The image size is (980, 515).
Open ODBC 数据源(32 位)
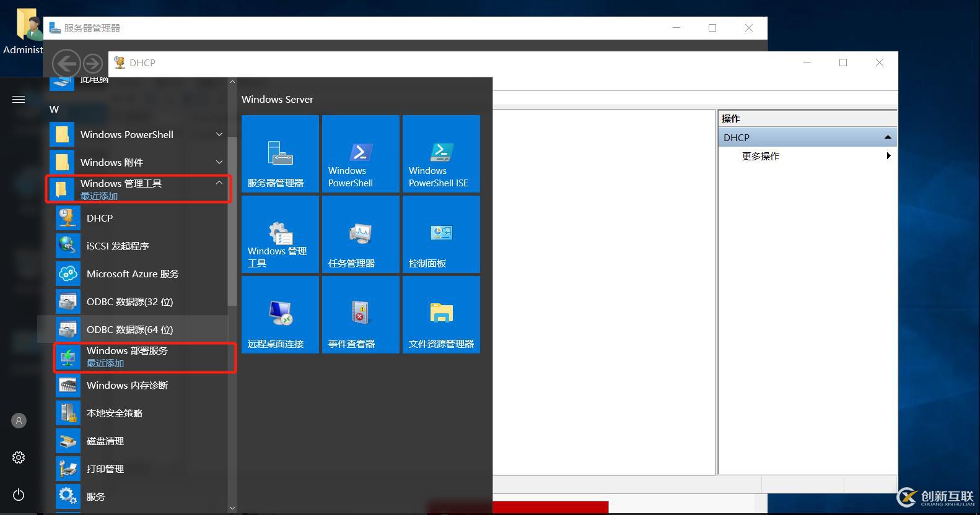point(139,301)
